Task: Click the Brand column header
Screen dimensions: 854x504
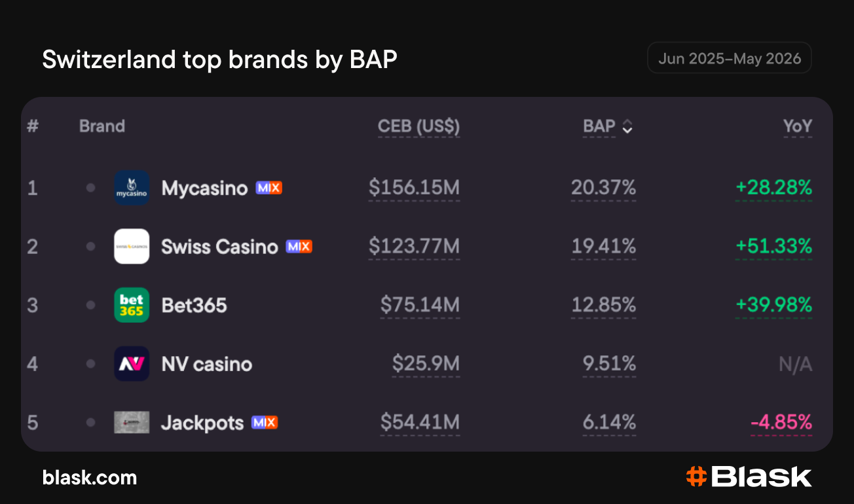Action: coord(102,126)
